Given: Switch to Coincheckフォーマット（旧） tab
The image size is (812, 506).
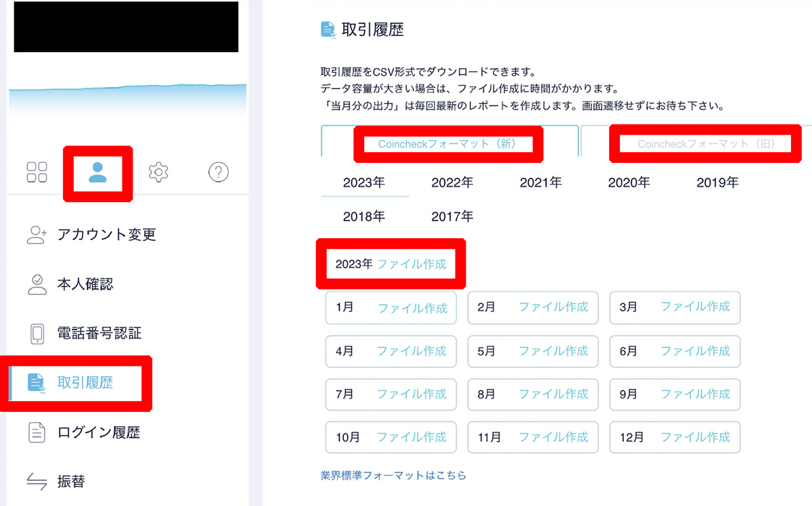Looking at the screenshot, I should 706,144.
